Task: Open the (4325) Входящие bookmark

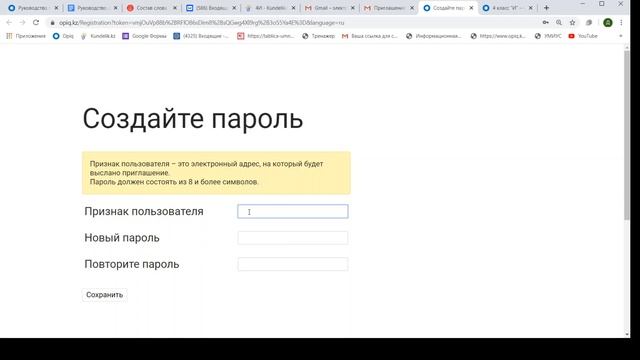Action: [201, 36]
